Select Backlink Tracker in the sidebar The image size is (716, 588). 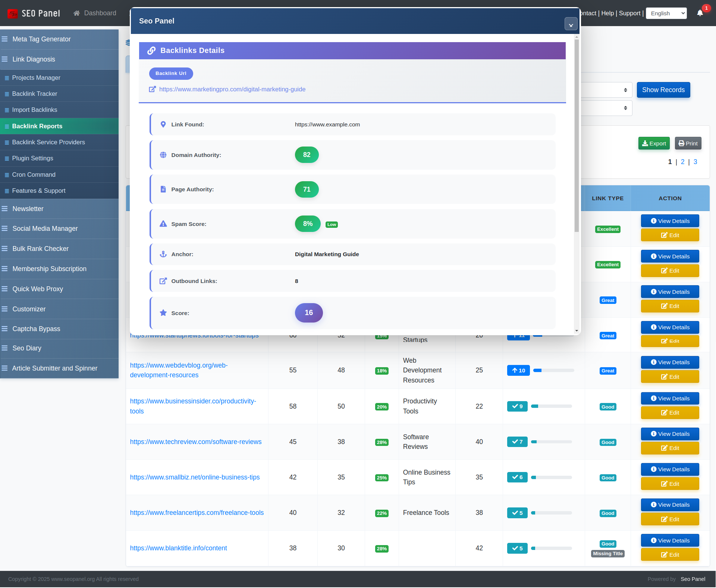click(35, 94)
